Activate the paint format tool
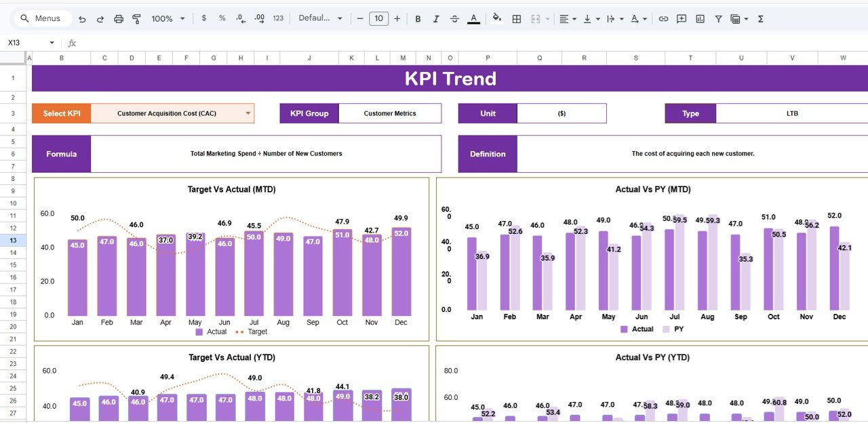 136,19
